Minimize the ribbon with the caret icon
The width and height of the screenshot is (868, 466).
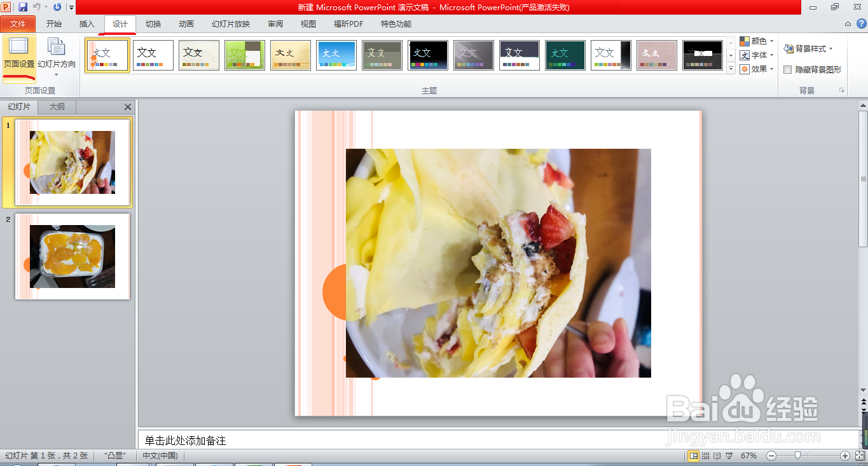(847, 24)
